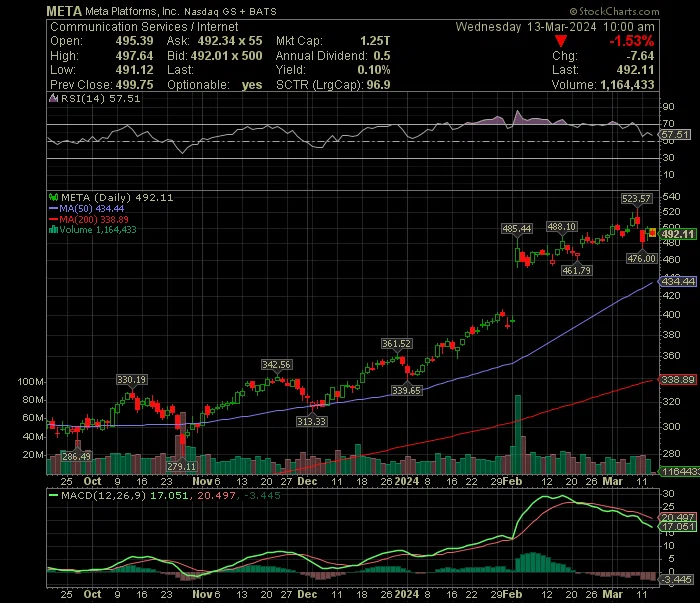Click the Annual Dividend value 0.5
This screenshot has width=700, height=603.
(x=382, y=56)
